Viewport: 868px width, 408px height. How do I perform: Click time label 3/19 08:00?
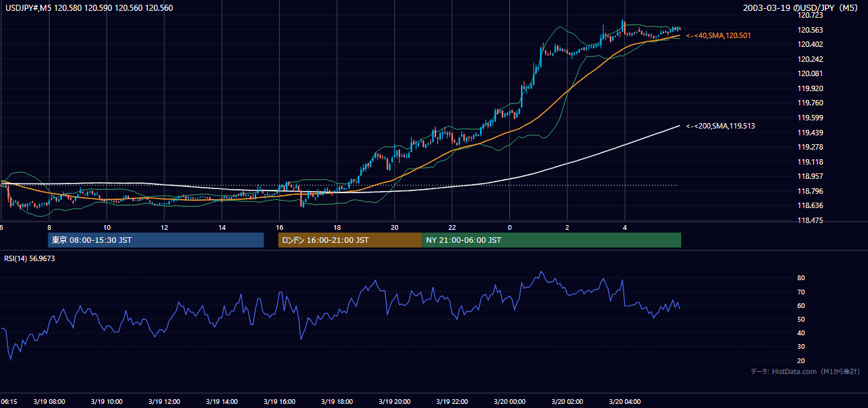point(49,402)
